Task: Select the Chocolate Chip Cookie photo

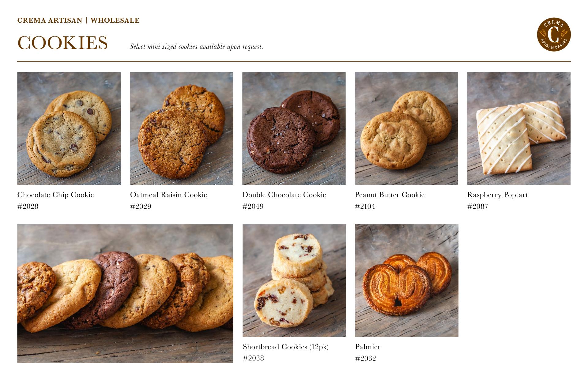Action: (x=69, y=129)
